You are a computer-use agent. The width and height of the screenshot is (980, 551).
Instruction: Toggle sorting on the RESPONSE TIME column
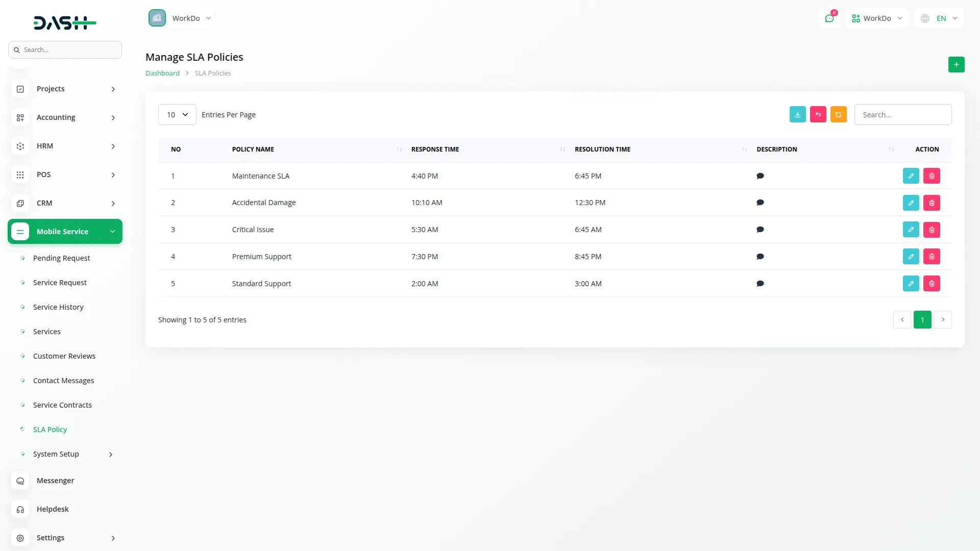tap(562, 149)
